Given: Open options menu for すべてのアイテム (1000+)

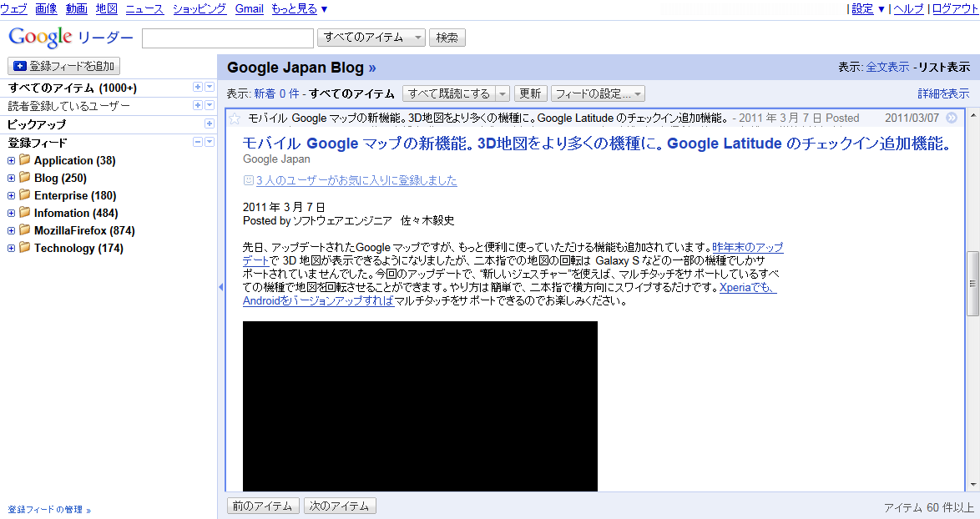Looking at the screenshot, I should (210, 88).
